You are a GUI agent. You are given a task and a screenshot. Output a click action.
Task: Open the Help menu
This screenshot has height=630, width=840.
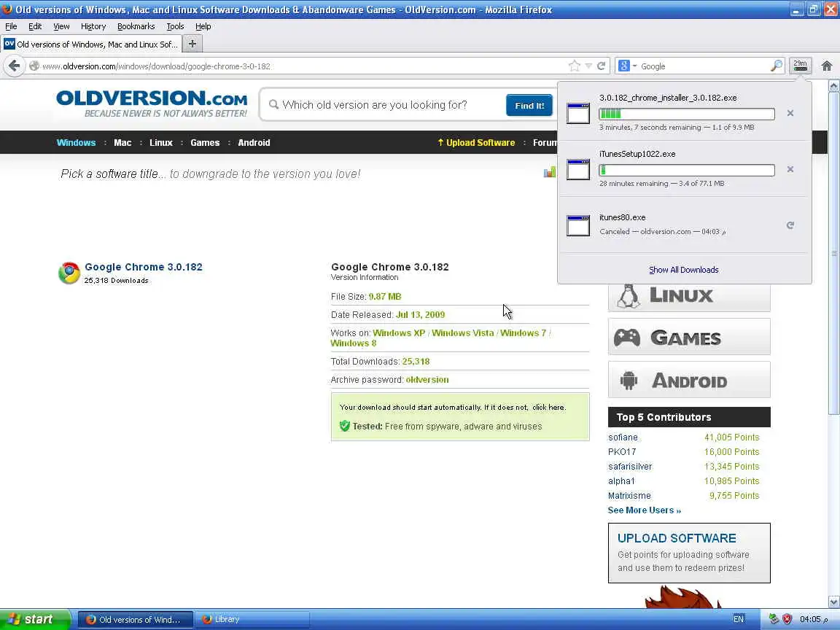[x=203, y=26]
